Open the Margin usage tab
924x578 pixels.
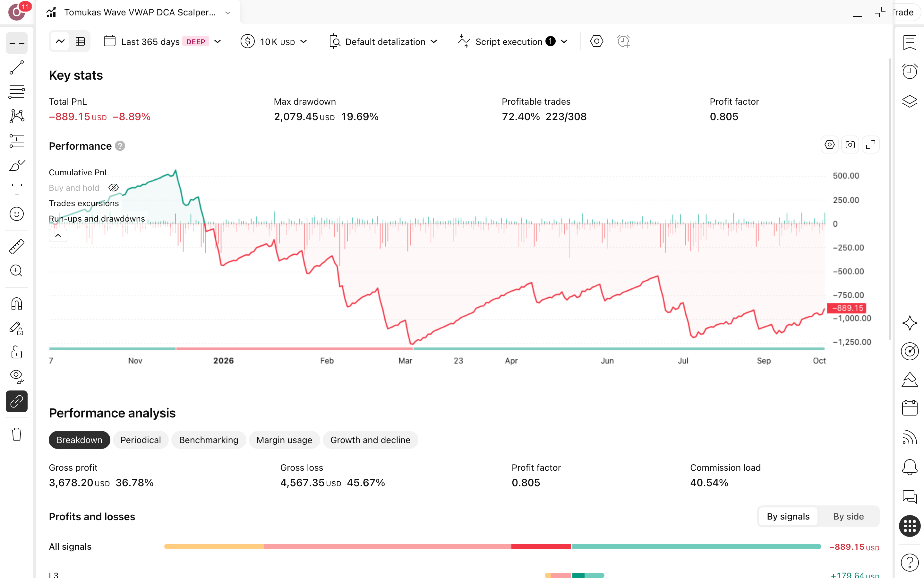coord(284,440)
